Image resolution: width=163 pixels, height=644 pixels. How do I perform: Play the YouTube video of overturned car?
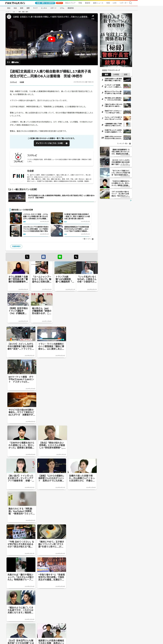point(52,39)
